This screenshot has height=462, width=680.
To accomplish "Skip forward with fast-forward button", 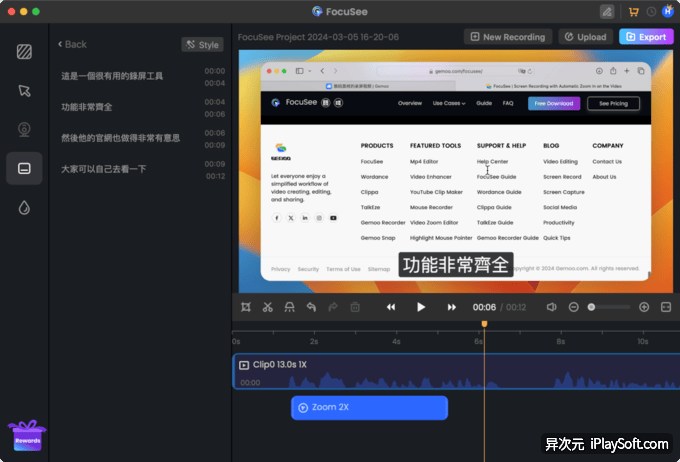I will pos(451,307).
